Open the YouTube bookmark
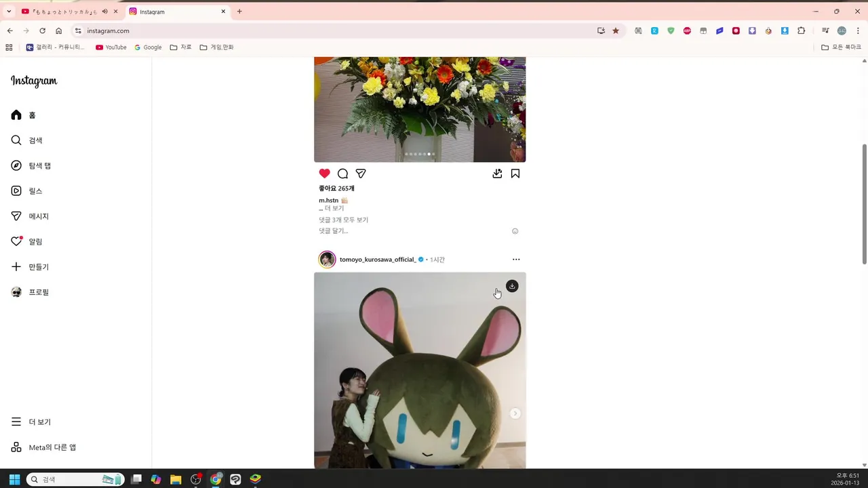This screenshot has height=488, width=868. point(111,47)
